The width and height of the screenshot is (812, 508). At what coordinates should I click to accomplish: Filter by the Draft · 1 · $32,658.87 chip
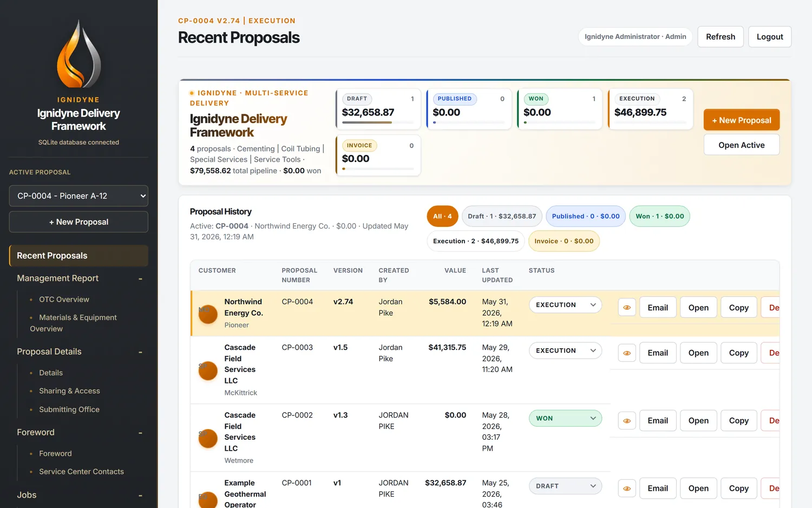point(502,216)
